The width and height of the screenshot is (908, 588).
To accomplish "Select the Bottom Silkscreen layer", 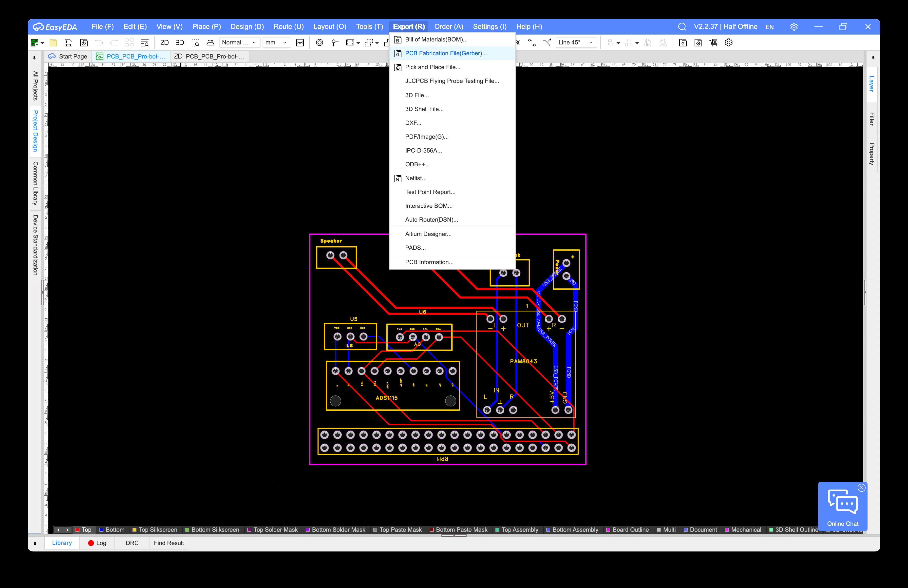I will (215, 530).
